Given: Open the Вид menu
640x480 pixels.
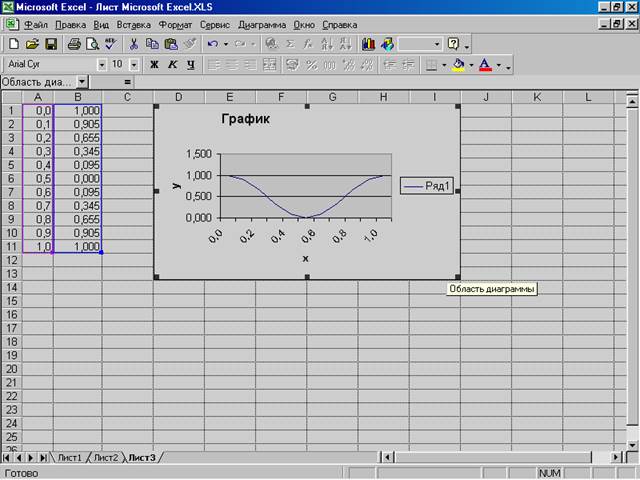Looking at the screenshot, I should pyautogui.click(x=101, y=24).
